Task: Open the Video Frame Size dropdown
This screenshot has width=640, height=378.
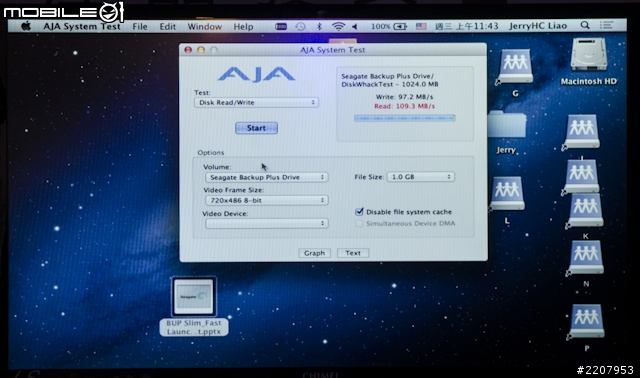Action: [x=267, y=200]
